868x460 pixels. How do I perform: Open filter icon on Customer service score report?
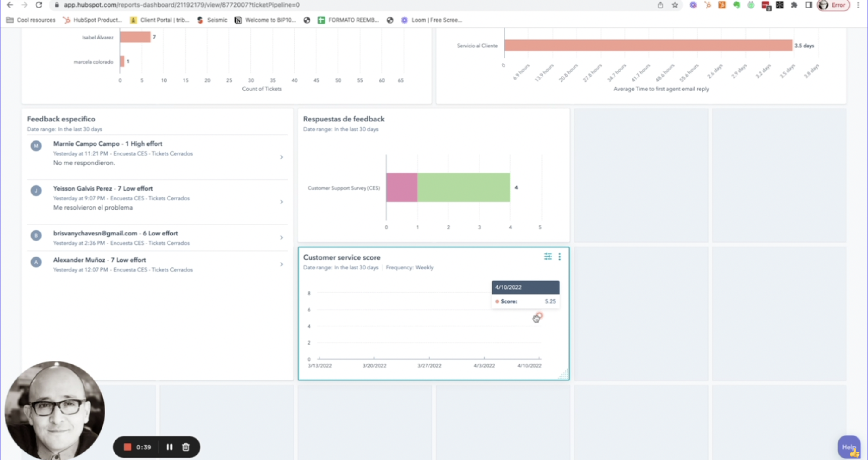pyautogui.click(x=548, y=257)
